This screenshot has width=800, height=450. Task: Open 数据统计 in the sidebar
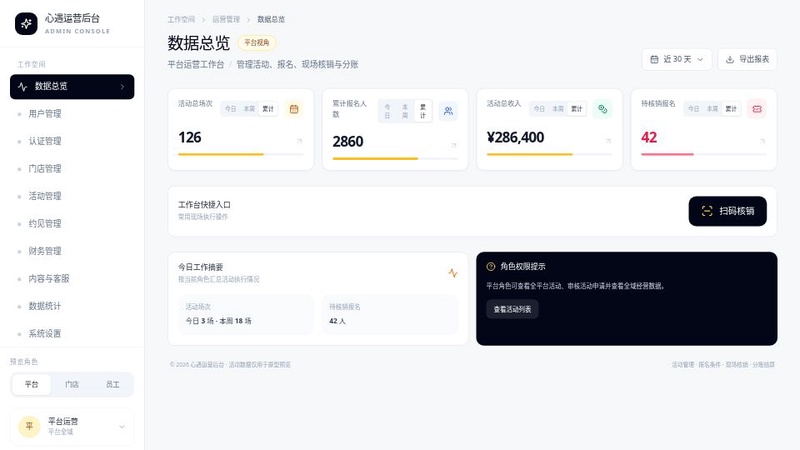[72, 307]
